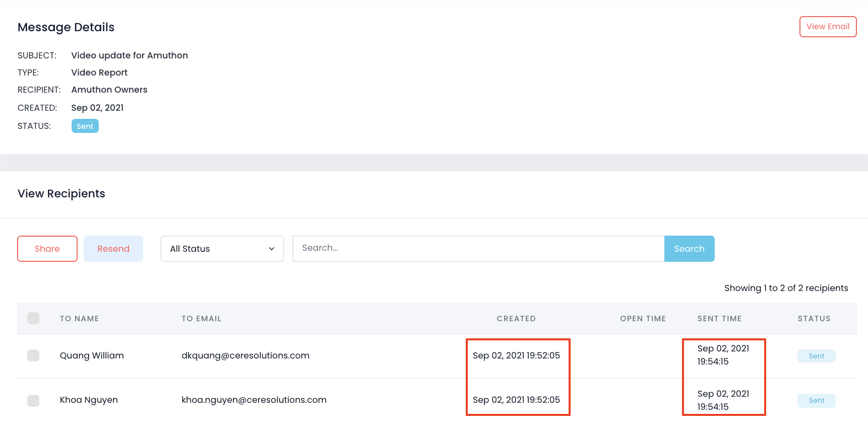Click Khoa Nguyen's Sent status badge
Viewport: 868px width, 429px height.
point(816,400)
